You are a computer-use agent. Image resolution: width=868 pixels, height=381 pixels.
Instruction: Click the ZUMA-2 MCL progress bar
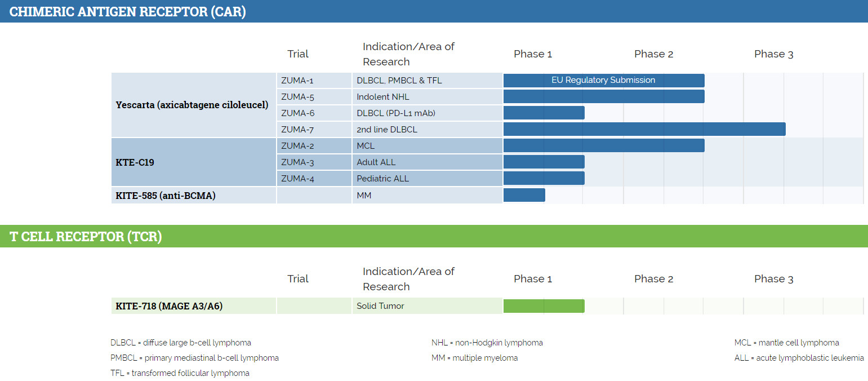click(604, 146)
